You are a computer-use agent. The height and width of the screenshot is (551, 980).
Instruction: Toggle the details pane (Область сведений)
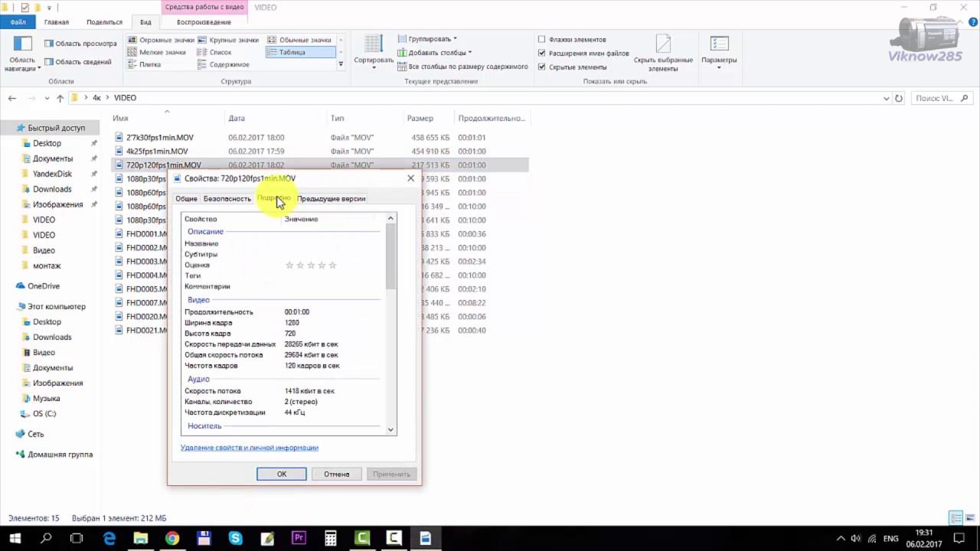pos(77,62)
